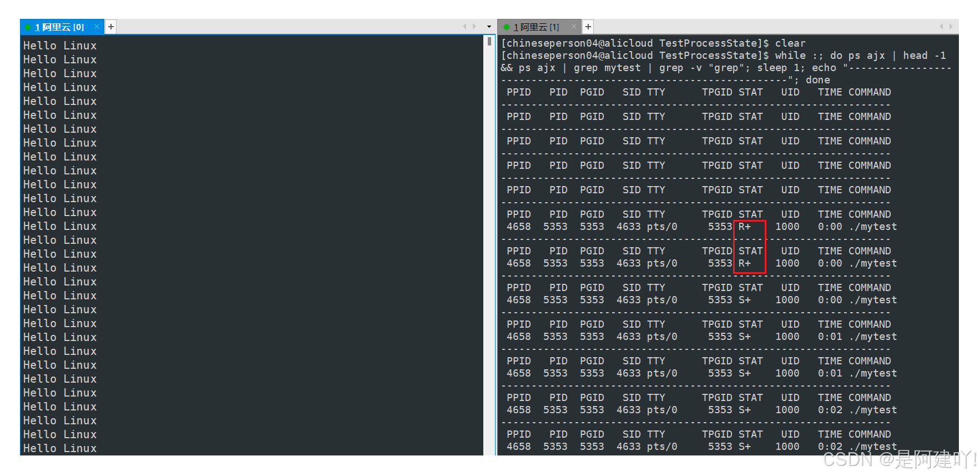This screenshot has width=980, height=476.
Task: Click the "done" keyword
Action: [x=818, y=80]
